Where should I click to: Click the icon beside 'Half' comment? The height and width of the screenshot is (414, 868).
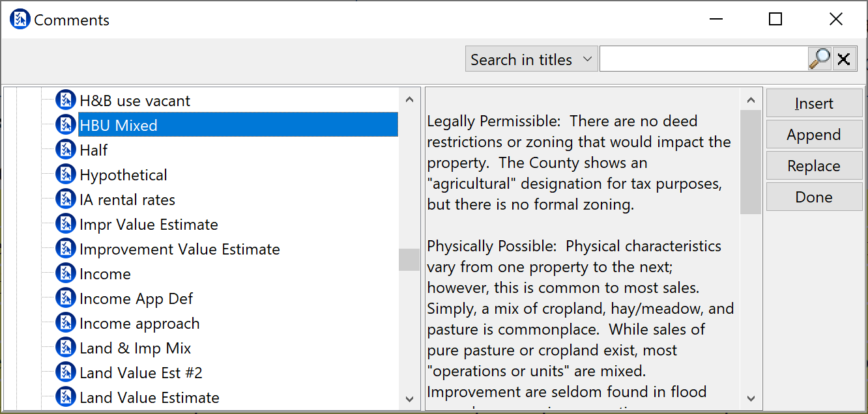66,150
